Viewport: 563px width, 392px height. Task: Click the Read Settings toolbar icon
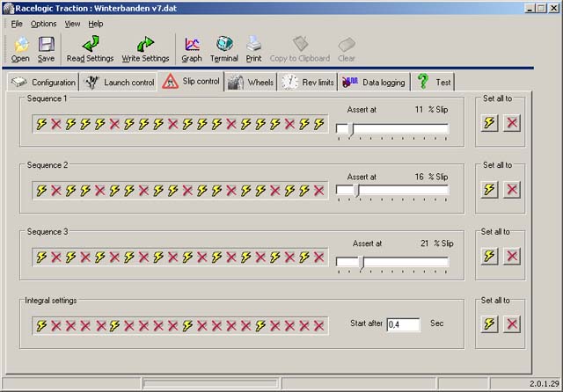pyautogui.click(x=90, y=48)
